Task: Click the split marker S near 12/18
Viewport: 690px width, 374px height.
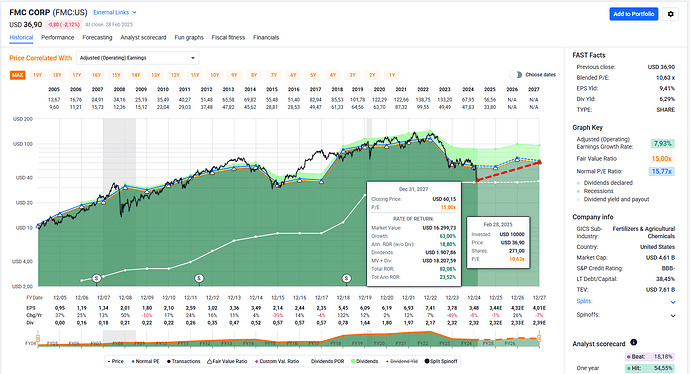Action: 346,278
